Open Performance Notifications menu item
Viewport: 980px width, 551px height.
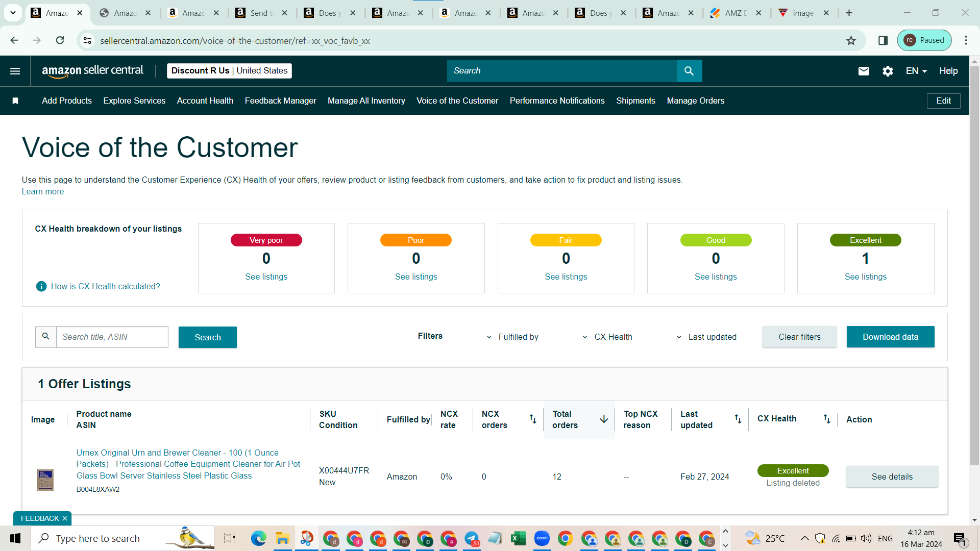pos(557,101)
